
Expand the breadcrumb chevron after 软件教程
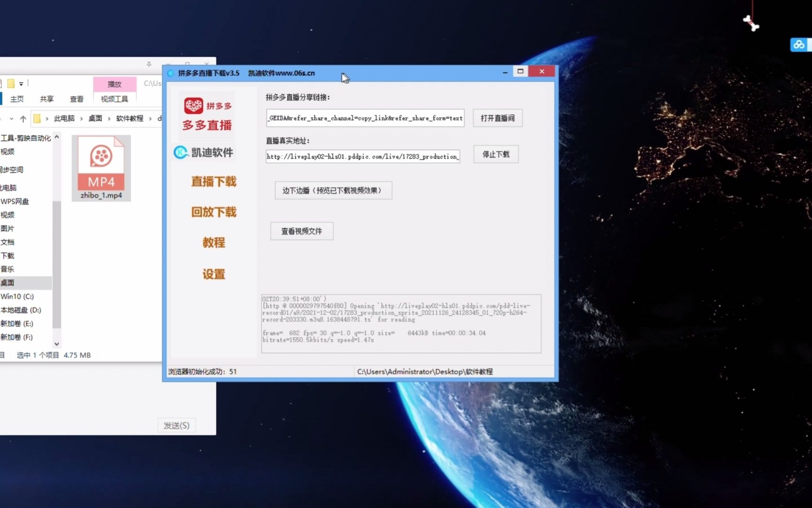[151, 119]
